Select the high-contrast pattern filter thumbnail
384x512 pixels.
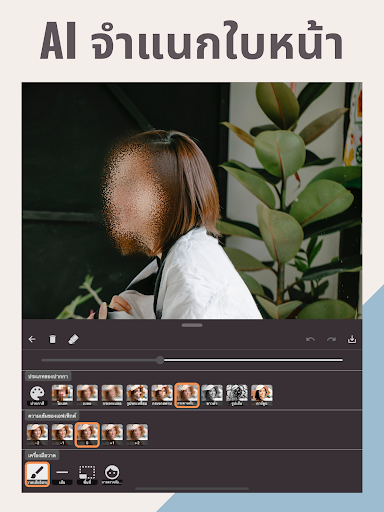point(237,395)
